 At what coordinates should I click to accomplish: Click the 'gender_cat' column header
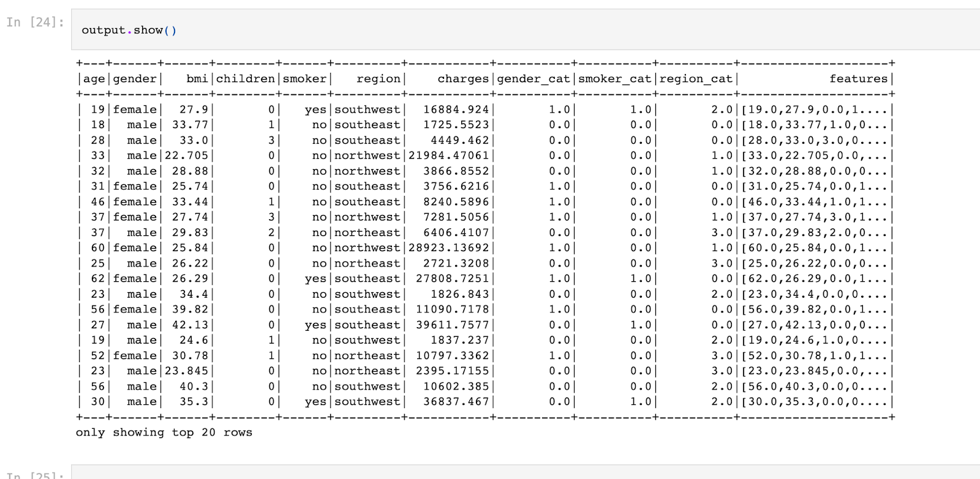[x=533, y=79]
